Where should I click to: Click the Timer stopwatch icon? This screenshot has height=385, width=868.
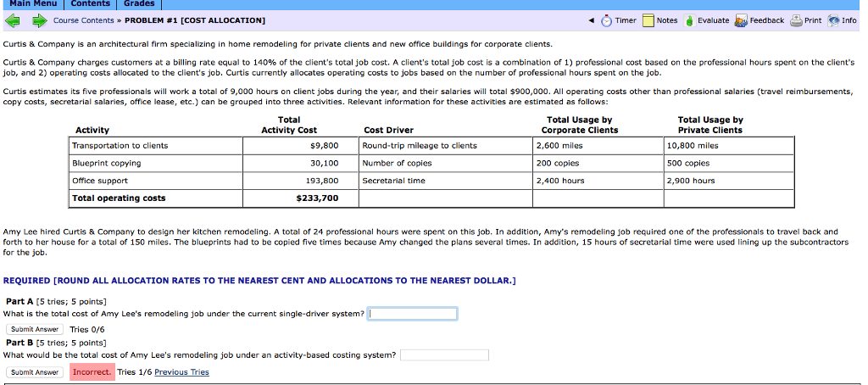pos(607,20)
